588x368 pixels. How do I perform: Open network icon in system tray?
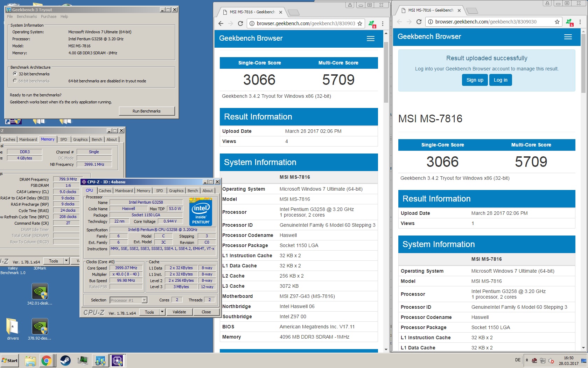(x=543, y=361)
